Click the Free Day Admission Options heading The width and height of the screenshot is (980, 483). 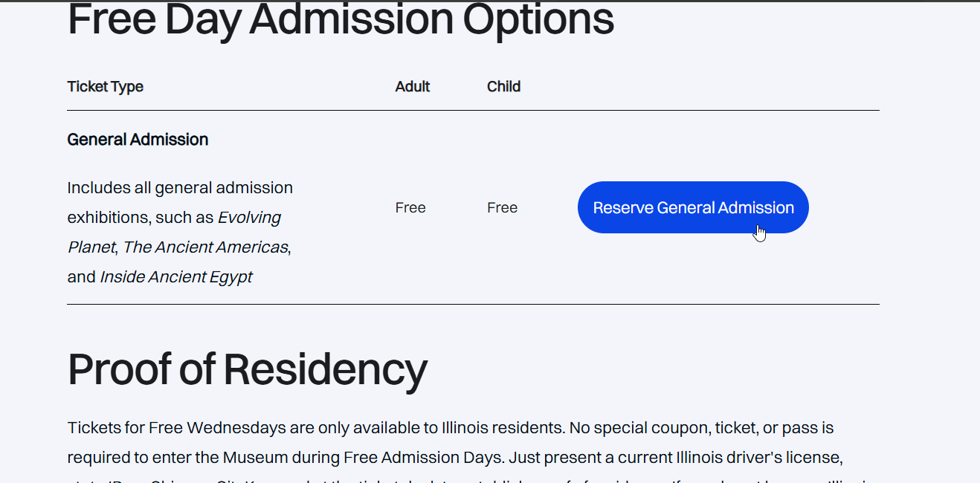coord(341,20)
